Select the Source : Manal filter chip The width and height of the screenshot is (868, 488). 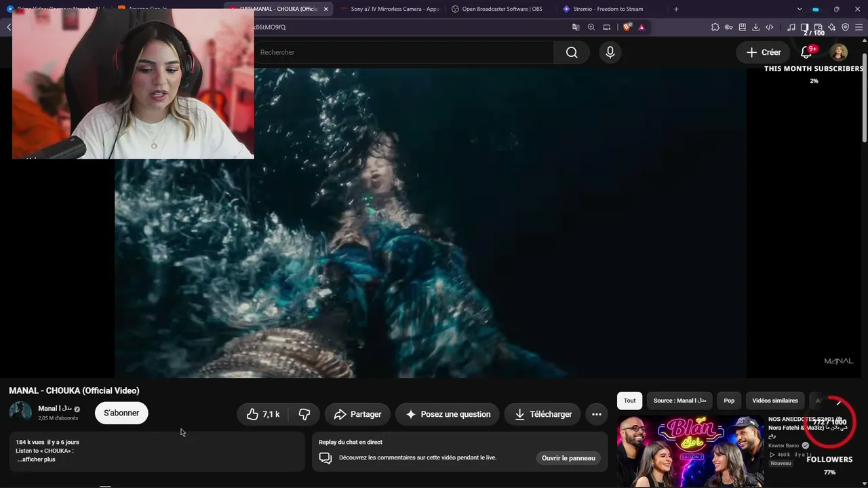tap(679, 401)
